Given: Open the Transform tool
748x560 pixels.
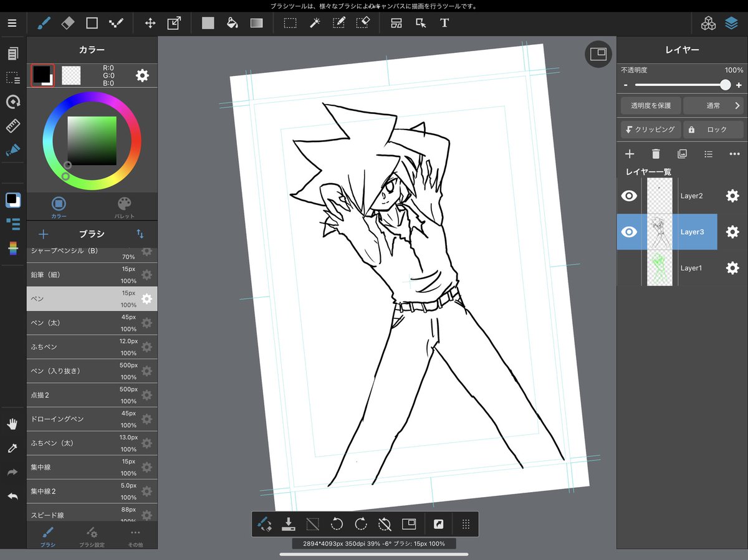Looking at the screenshot, I should click(174, 23).
